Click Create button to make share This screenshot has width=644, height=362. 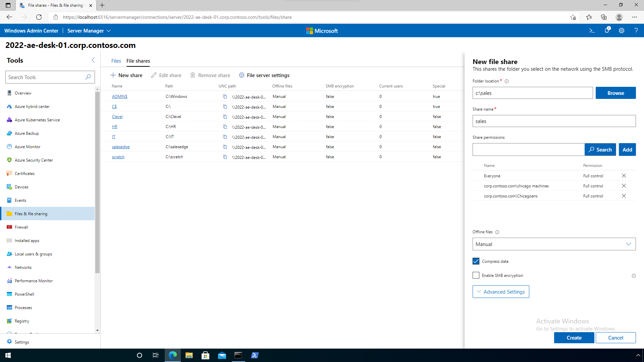pos(574,337)
